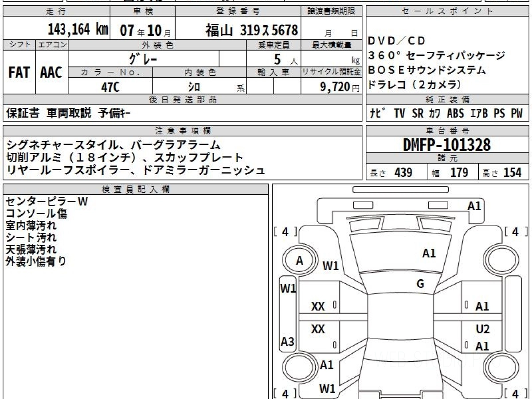The width and height of the screenshot is (532, 399).
Task: Select the BOSEサウンドシステム line
Action: 427,70
